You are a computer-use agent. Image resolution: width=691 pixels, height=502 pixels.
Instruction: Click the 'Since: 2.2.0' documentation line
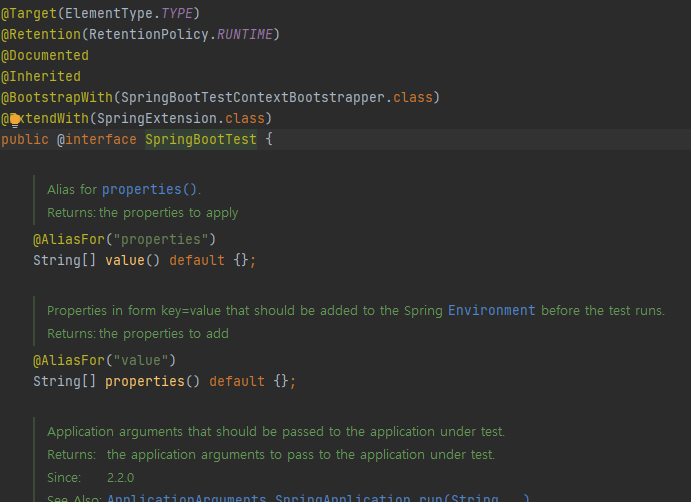[x=91, y=478]
